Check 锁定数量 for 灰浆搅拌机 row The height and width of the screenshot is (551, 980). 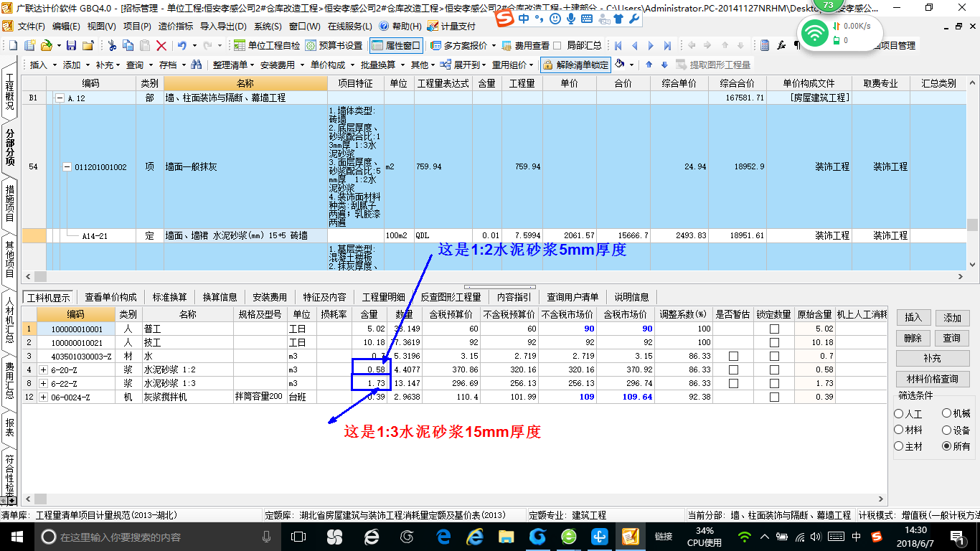tap(774, 397)
